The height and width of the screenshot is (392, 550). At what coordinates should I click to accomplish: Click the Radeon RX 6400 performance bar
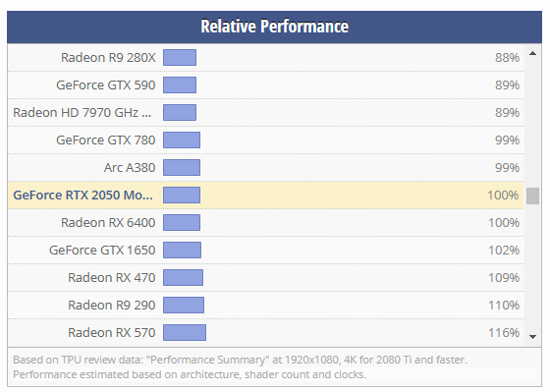(182, 222)
